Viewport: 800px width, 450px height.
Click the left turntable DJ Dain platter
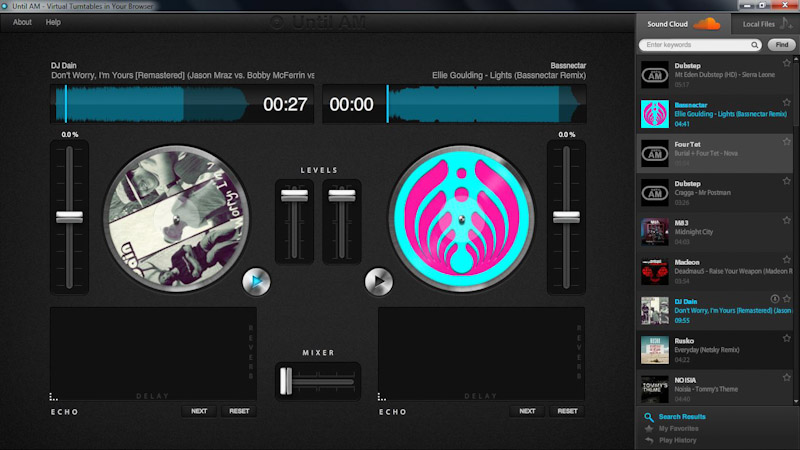pyautogui.click(x=176, y=219)
